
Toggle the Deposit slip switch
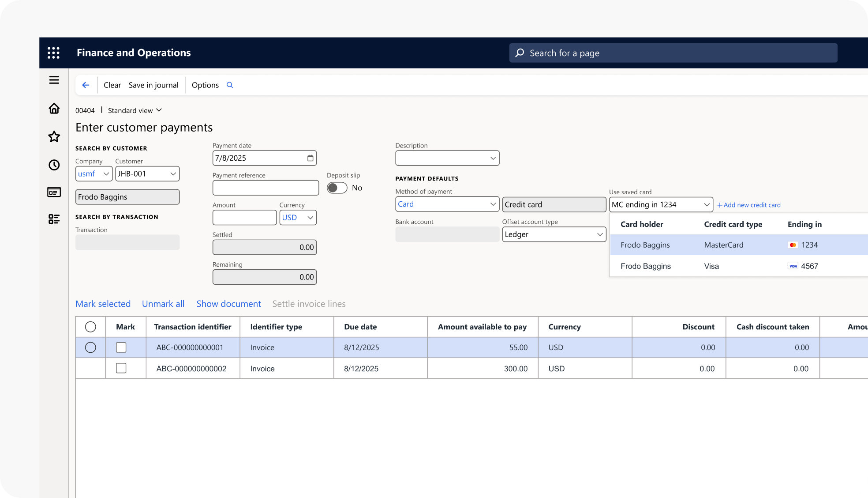(337, 188)
